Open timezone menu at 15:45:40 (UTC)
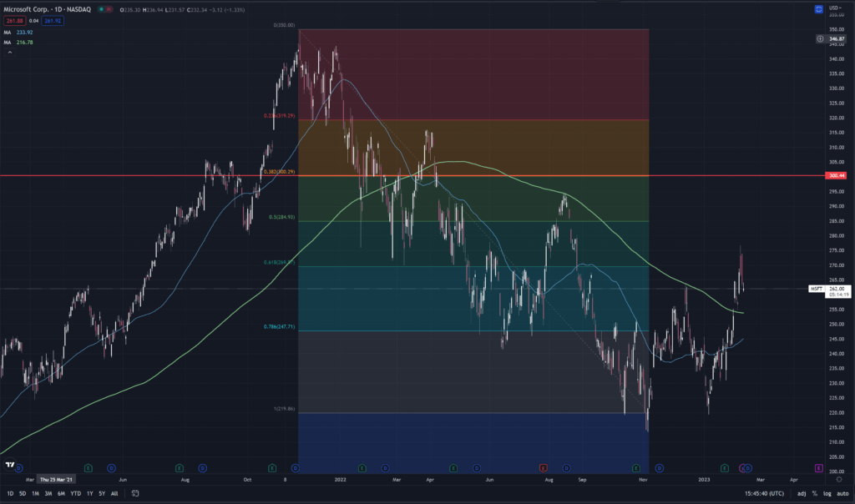The width and height of the screenshot is (855, 504). [x=764, y=494]
